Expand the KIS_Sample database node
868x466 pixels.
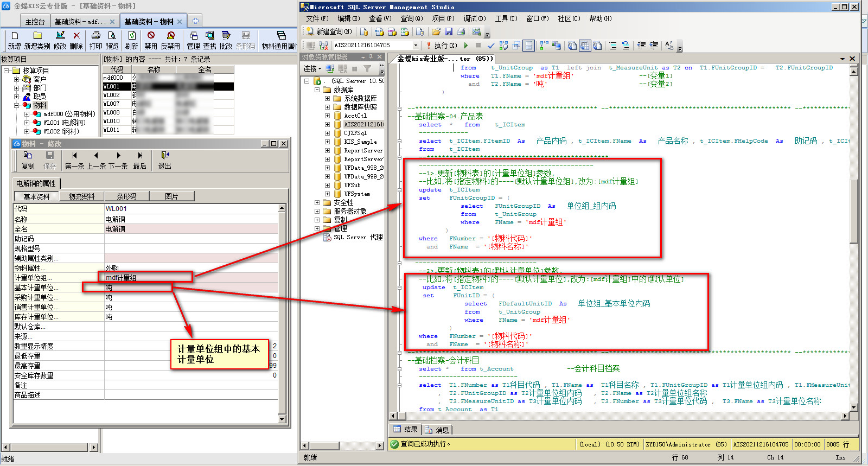coord(327,142)
